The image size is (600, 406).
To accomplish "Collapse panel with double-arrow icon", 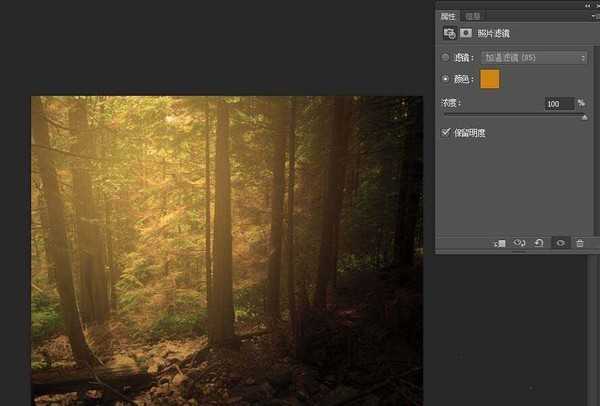I will (588, 5).
